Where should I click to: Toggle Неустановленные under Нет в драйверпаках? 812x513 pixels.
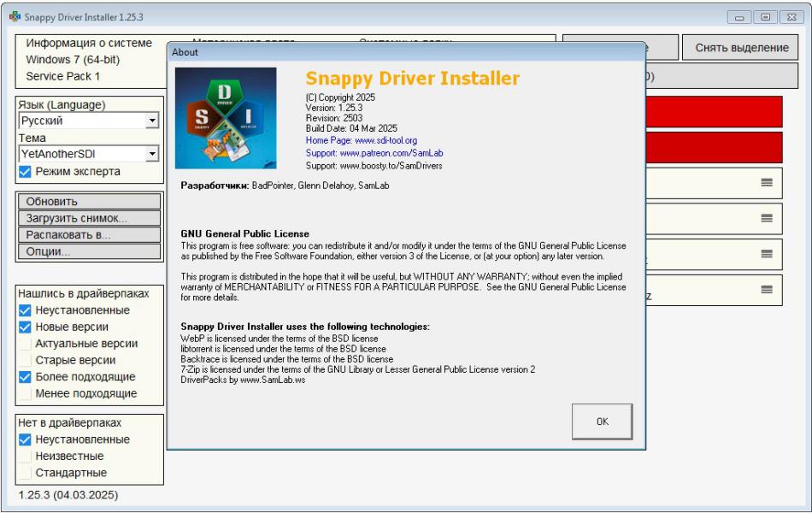point(25,439)
